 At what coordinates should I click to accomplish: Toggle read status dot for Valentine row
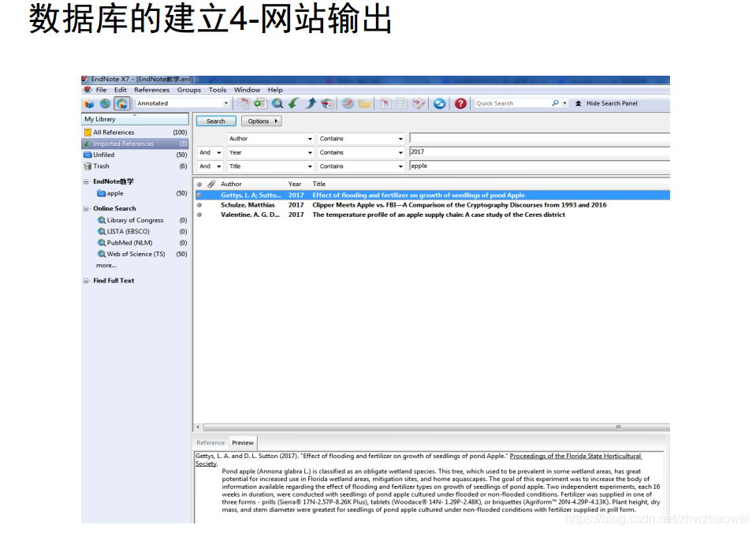point(199,214)
